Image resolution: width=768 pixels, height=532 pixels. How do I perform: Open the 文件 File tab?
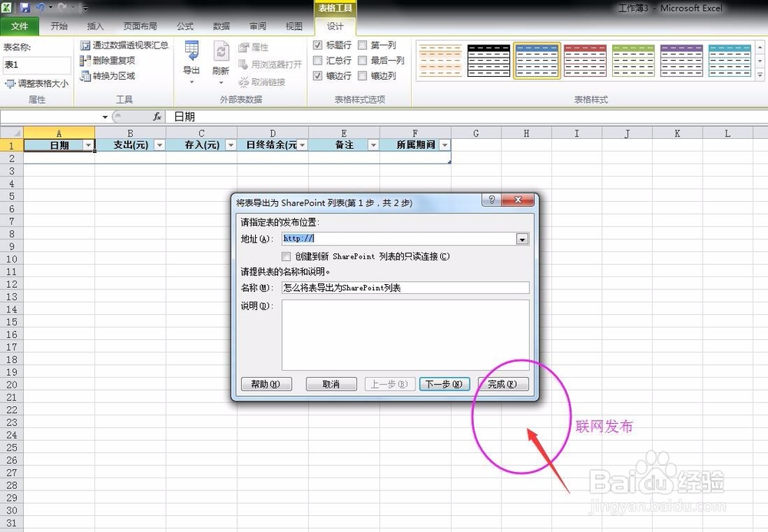pyautogui.click(x=20, y=26)
